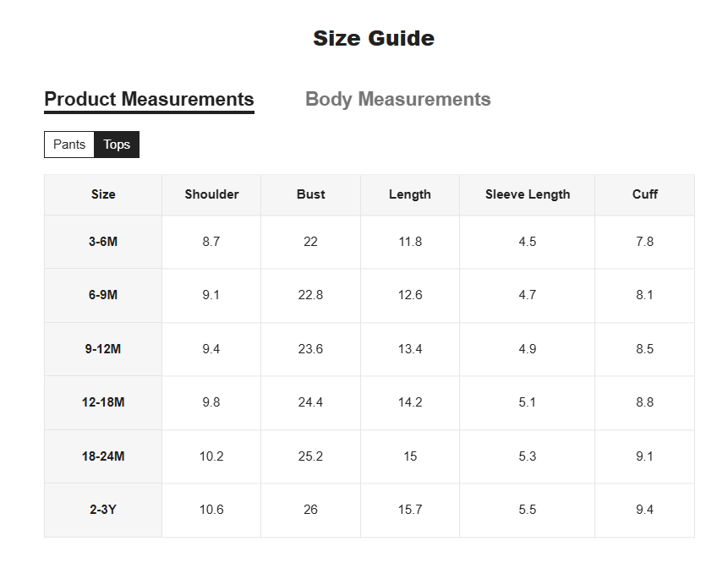Click the Cuff column header
This screenshot has width=728, height=568.
(x=644, y=194)
